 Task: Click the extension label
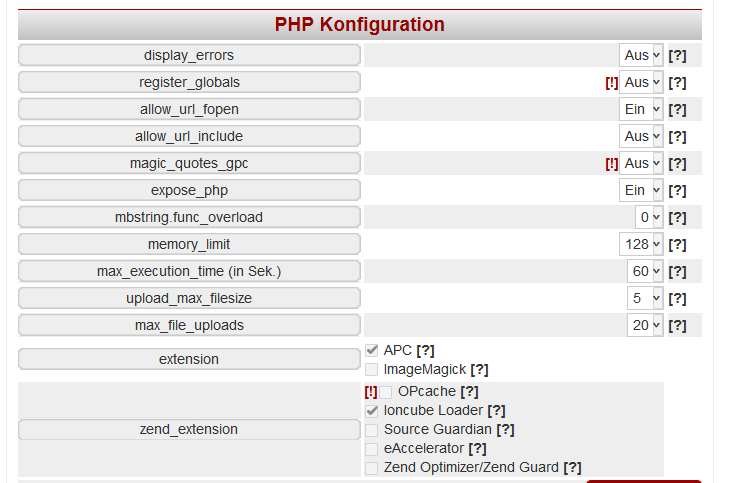(x=189, y=360)
